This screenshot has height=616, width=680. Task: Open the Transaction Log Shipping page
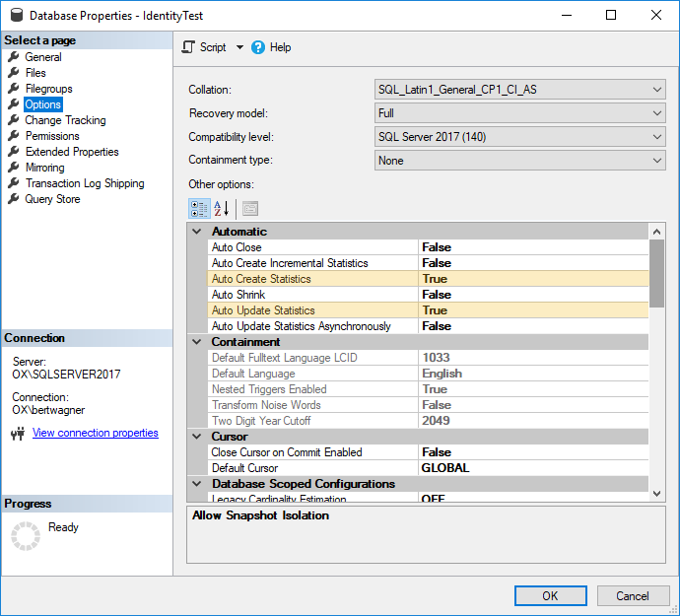85,183
